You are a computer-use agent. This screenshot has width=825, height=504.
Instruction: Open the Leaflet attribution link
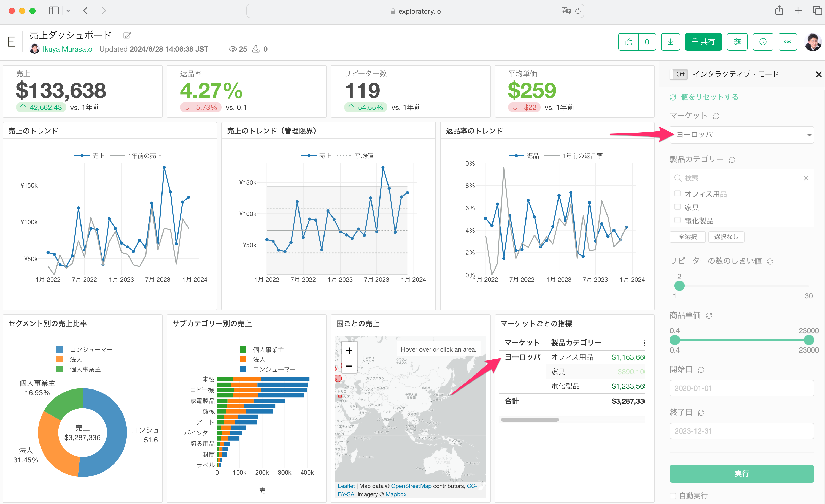click(346, 486)
